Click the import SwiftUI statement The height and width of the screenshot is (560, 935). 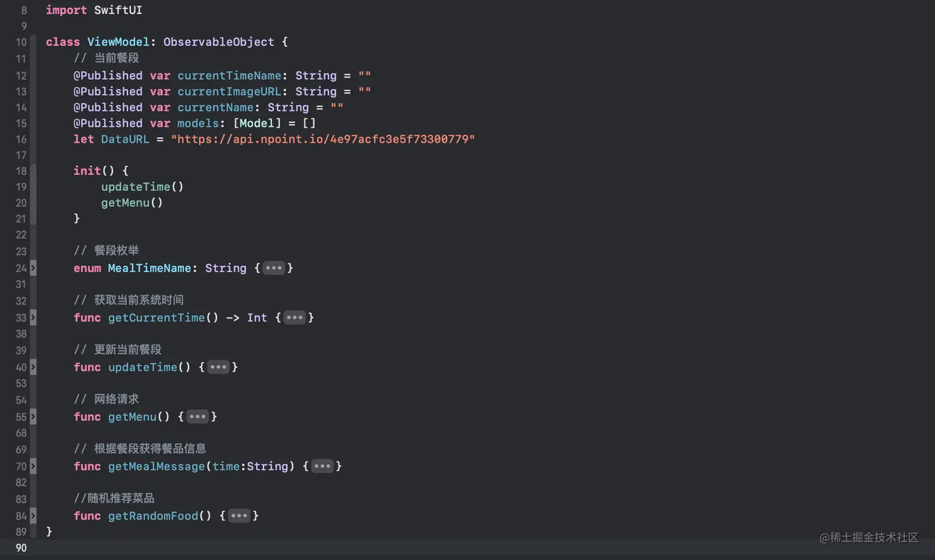(94, 11)
